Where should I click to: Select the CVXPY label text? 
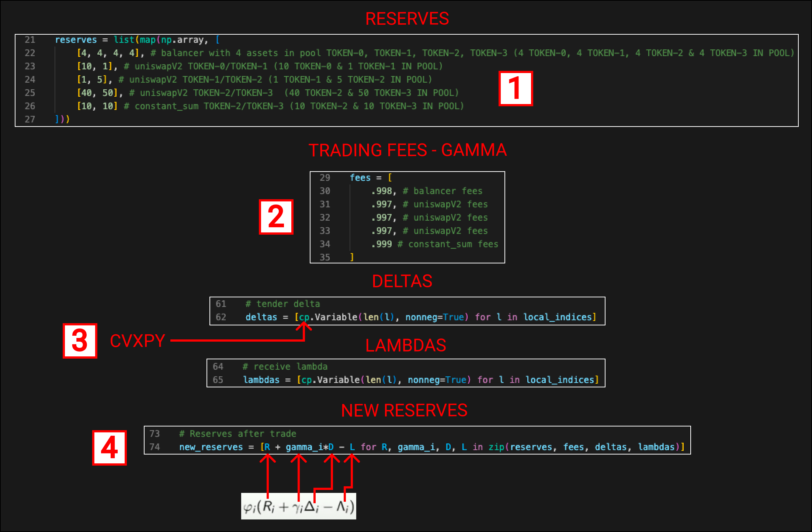pyautogui.click(x=137, y=341)
